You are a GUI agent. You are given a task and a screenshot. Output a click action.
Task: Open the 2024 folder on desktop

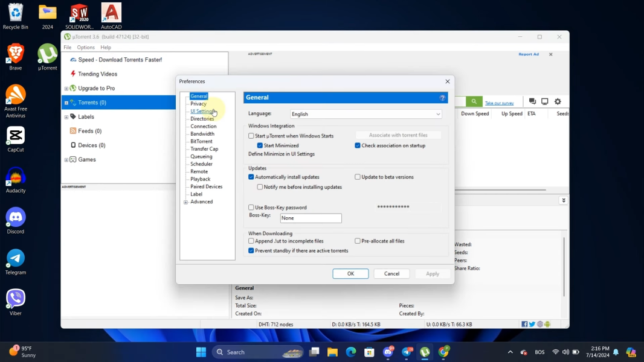pyautogui.click(x=48, y=16)
